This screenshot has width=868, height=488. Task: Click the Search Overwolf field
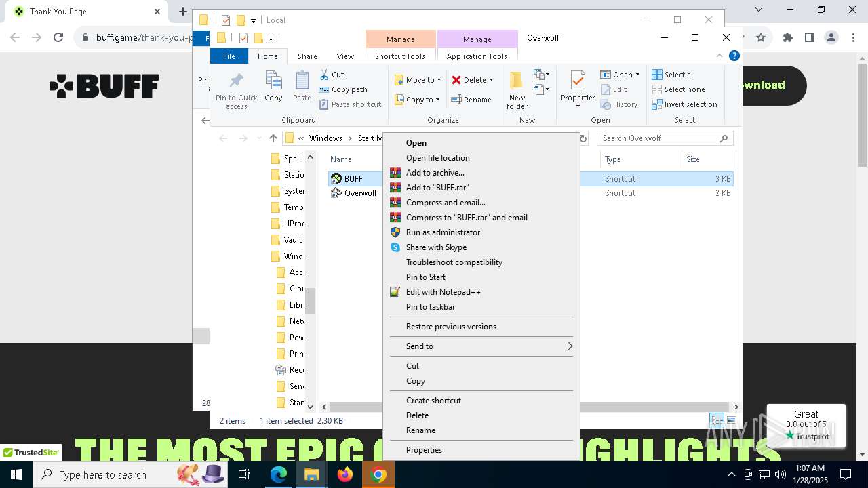coord(665,138)
